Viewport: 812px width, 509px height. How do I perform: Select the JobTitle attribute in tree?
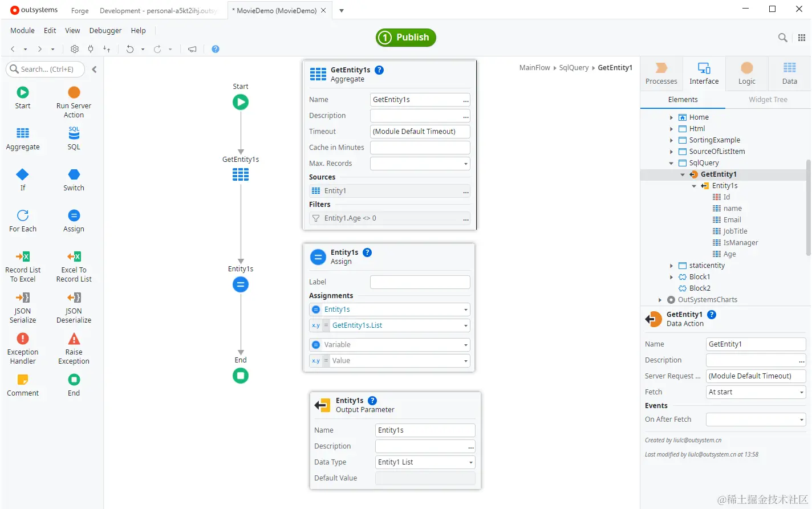click(x=735, y=231)
